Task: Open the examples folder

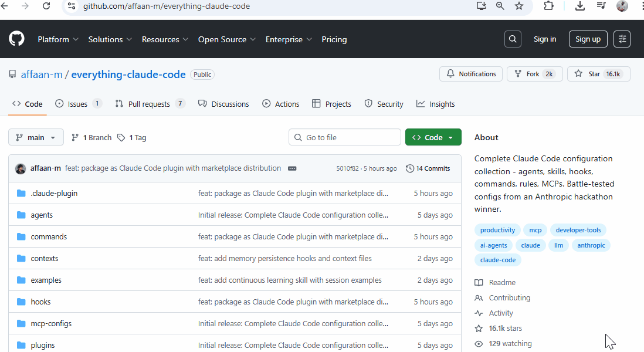Action: [x=46, y=280]
